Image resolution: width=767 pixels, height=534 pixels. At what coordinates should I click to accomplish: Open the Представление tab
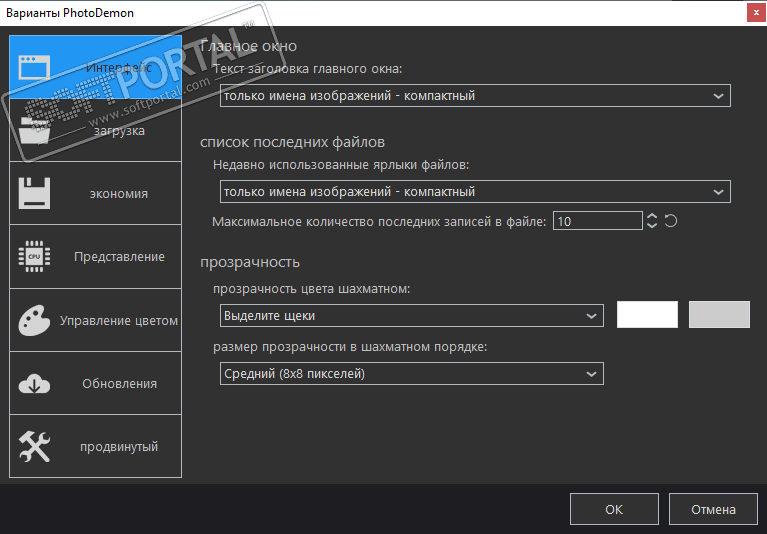[95, 256]
